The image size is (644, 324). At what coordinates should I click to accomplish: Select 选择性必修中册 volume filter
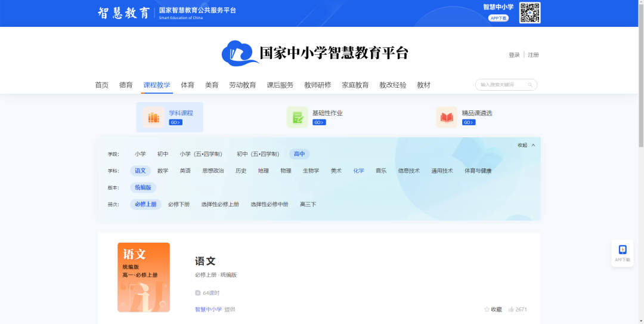point(270,204)
